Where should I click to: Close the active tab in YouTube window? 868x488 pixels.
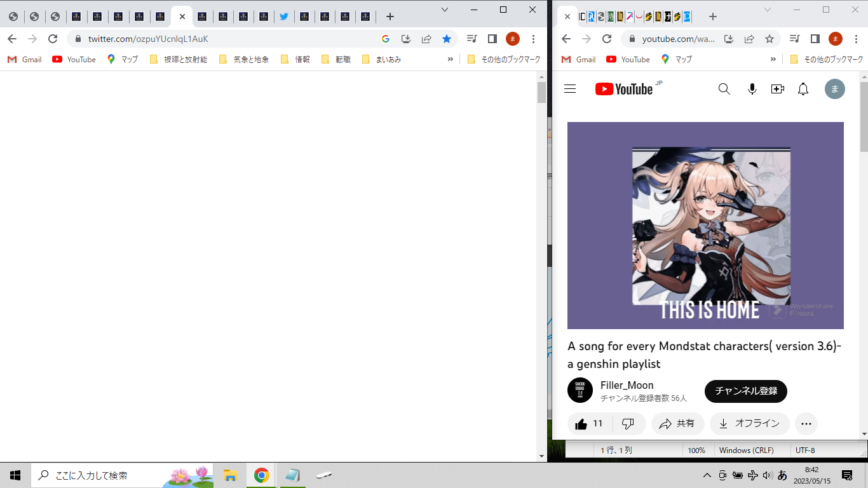coord(567,17)
